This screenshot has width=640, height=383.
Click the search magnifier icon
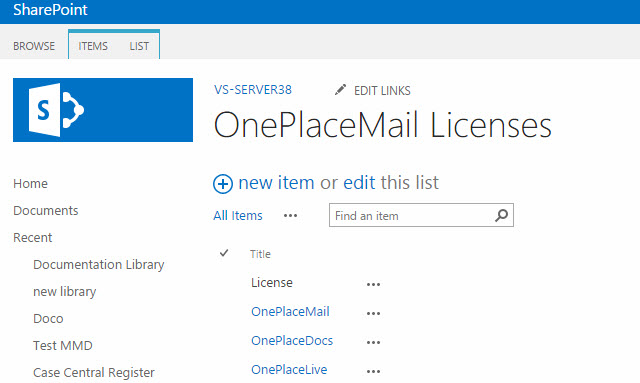point(501,215)
